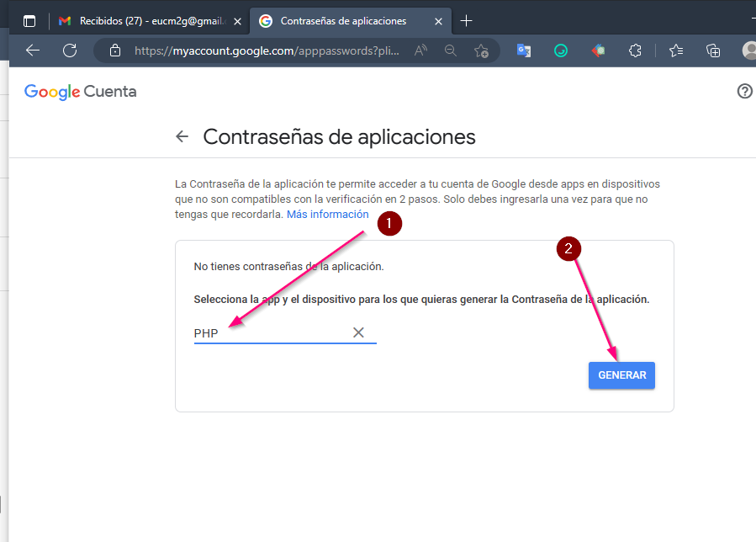Open a new browser tab
The width and height of the screenshot is (756, 542).
point(466,21)
